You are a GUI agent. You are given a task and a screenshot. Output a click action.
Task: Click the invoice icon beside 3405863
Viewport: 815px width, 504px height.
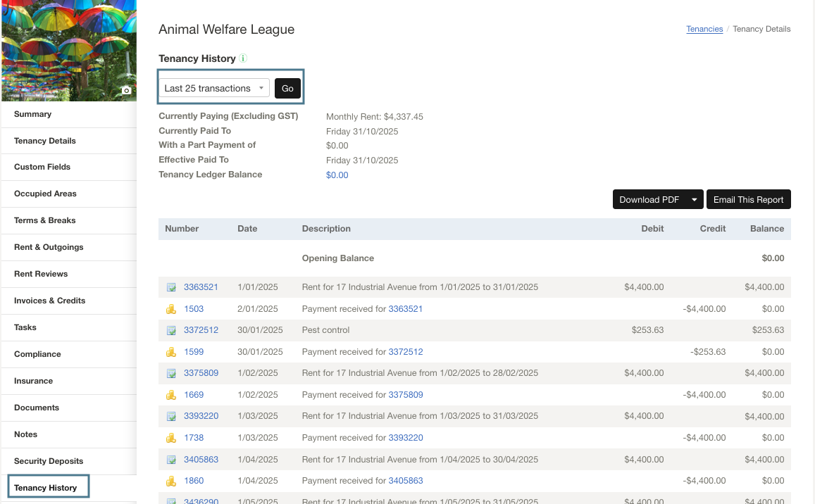click(170, 459)
